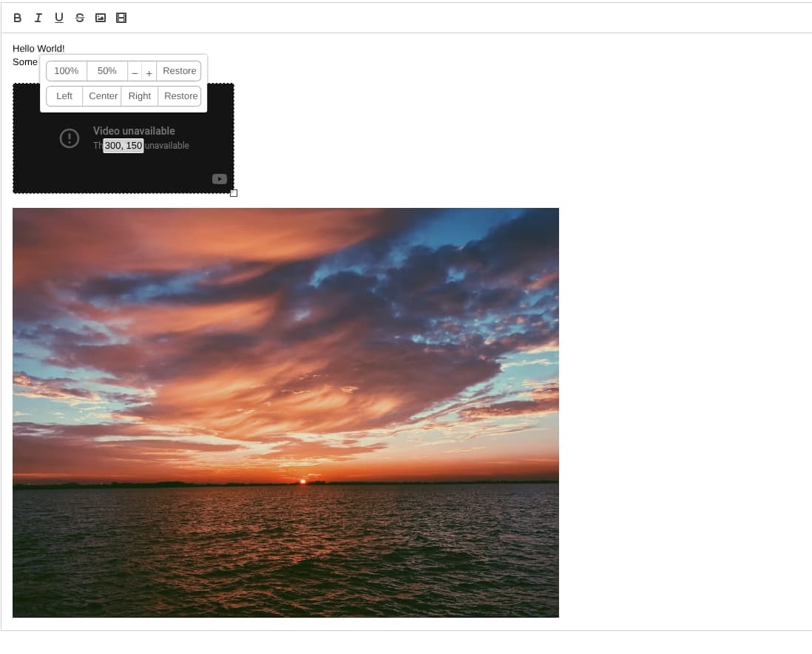Align the video to Center

102,95
